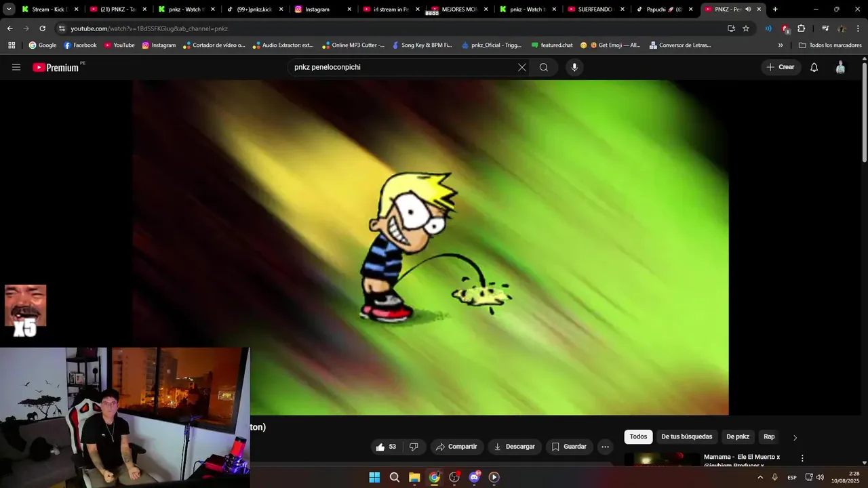Image resolution: width=868 pixels, height=488 pixels.
Task: Reload the page
Action: 42,28
